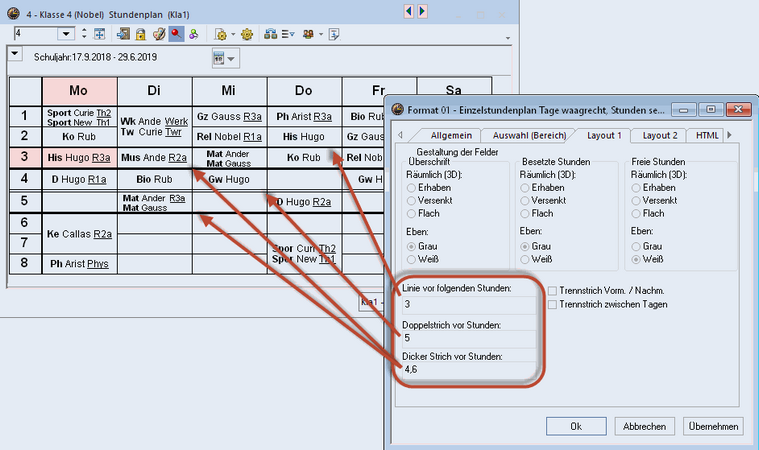Click period 3 row header
The image size is (759, 450).
(x=25, y=157)
